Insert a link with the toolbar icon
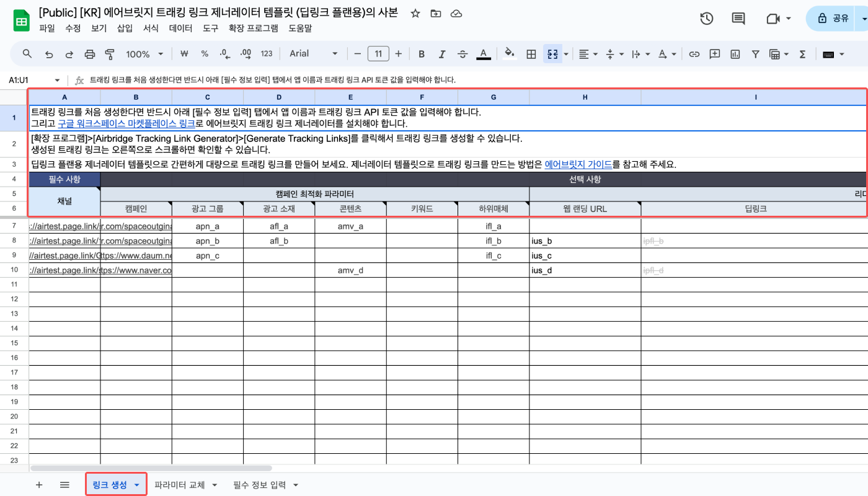The height and width of the screenshot is (496, 868). pyautogui.click(x=694, y=54)
